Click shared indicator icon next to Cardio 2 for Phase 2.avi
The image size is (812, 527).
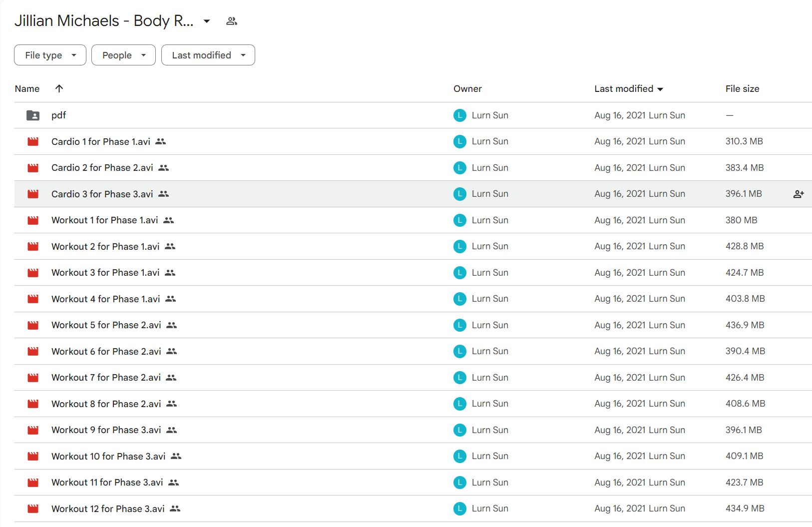coord(163,168)
